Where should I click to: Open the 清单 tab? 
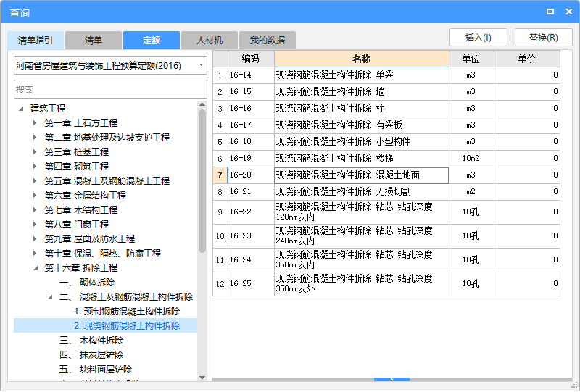(x=94, y=41)
